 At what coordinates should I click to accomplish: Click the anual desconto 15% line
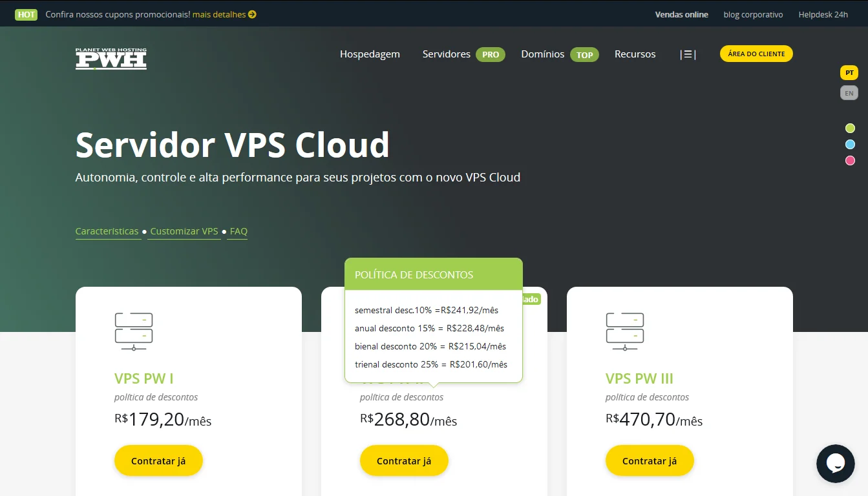click(x=429, y=328)
